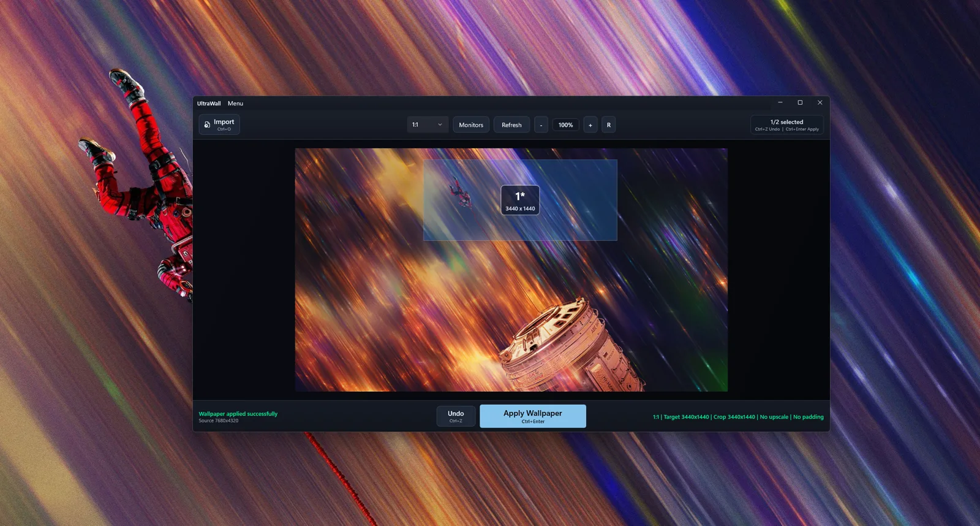
Task: Click the Undo button
Action: point(456,416)
